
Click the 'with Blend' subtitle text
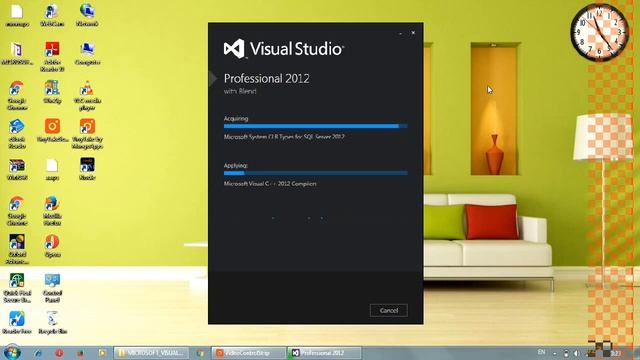pos(240,91)
